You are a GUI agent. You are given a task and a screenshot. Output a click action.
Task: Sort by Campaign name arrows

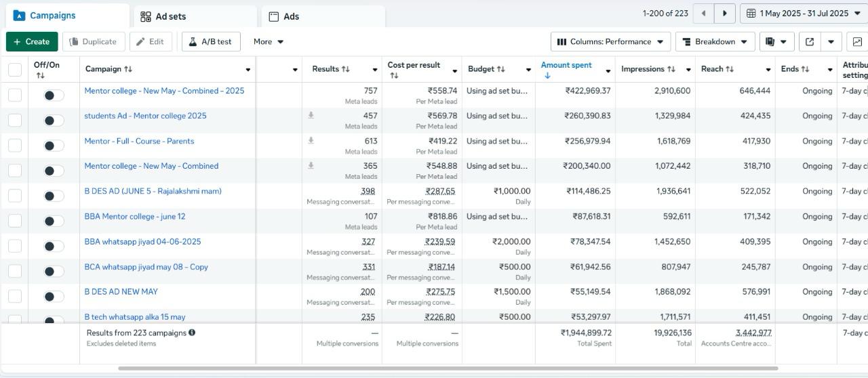pyautogui.click(x=128, y=69)
